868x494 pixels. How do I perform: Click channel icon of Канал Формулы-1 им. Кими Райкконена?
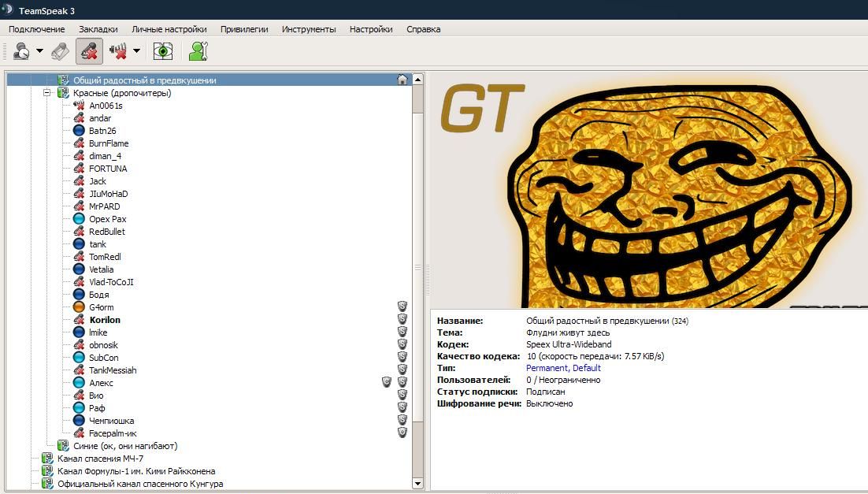pyautogui.click(x=47, y=471)
